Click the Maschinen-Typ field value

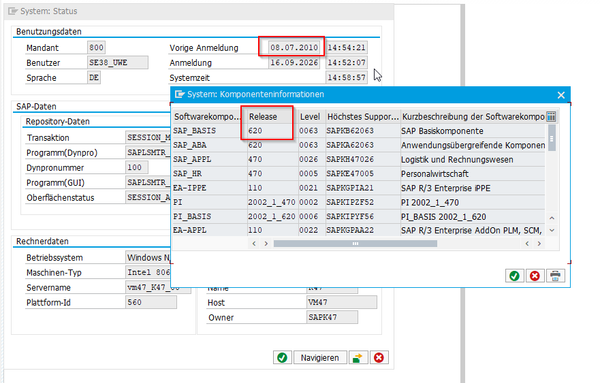[148, 272]
